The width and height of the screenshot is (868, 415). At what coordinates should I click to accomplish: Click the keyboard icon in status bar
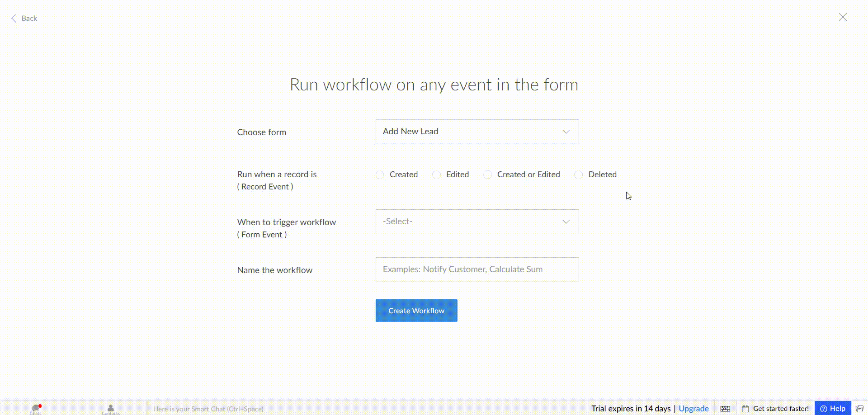[725, 409]
